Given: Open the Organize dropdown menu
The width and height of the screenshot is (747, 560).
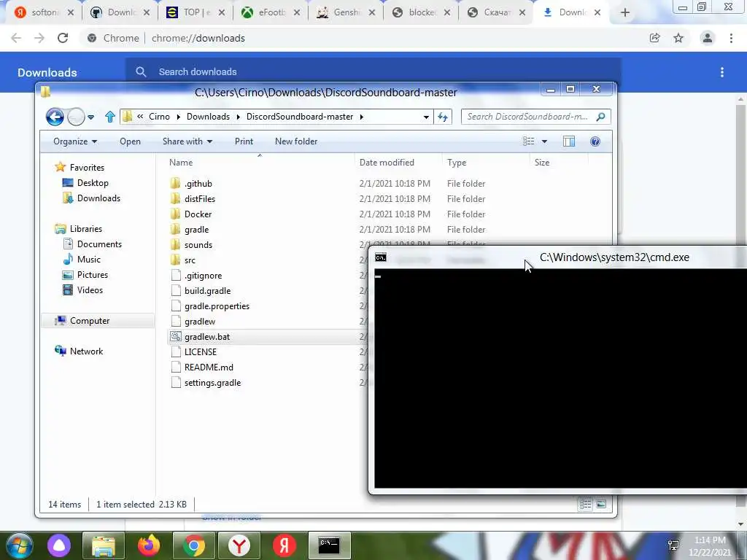Looking at the screenshot, I should tap(75, 141).
